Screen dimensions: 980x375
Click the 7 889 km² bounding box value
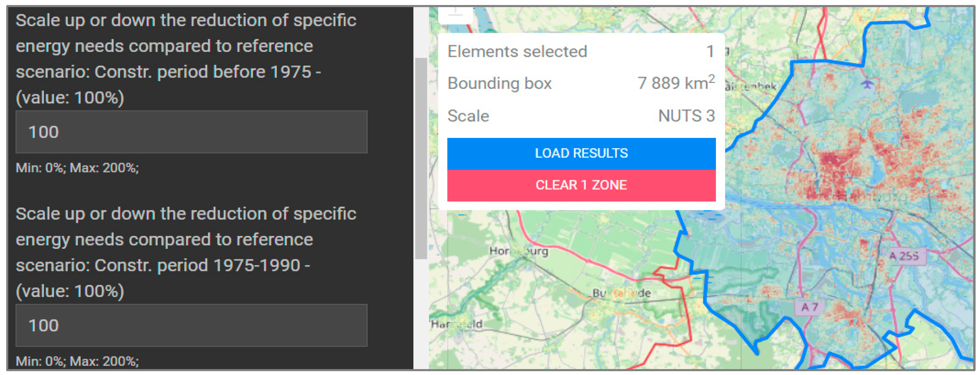(x=676, y=83)
